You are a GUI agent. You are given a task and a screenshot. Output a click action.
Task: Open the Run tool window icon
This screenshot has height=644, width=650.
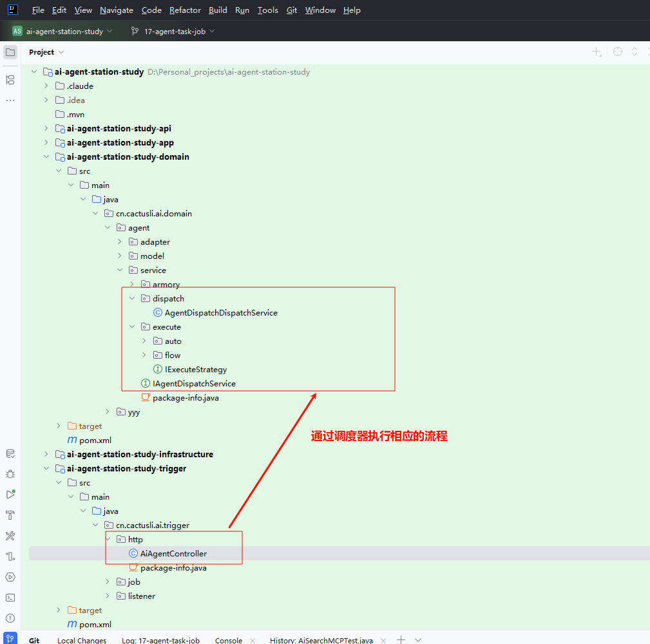(x=10, y=495)
